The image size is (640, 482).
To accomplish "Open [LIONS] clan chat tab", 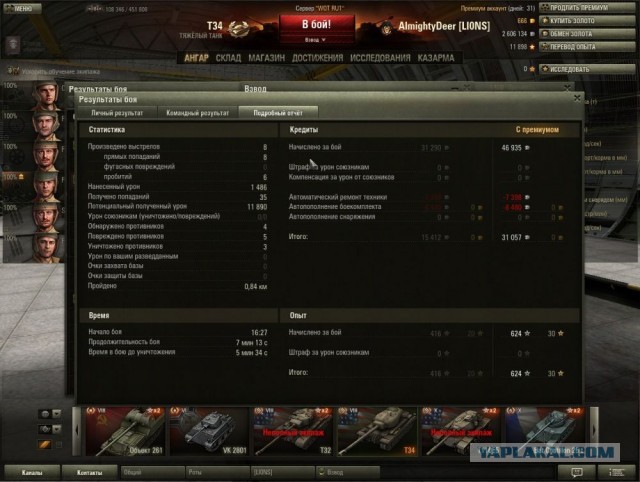I will (282, 473).
